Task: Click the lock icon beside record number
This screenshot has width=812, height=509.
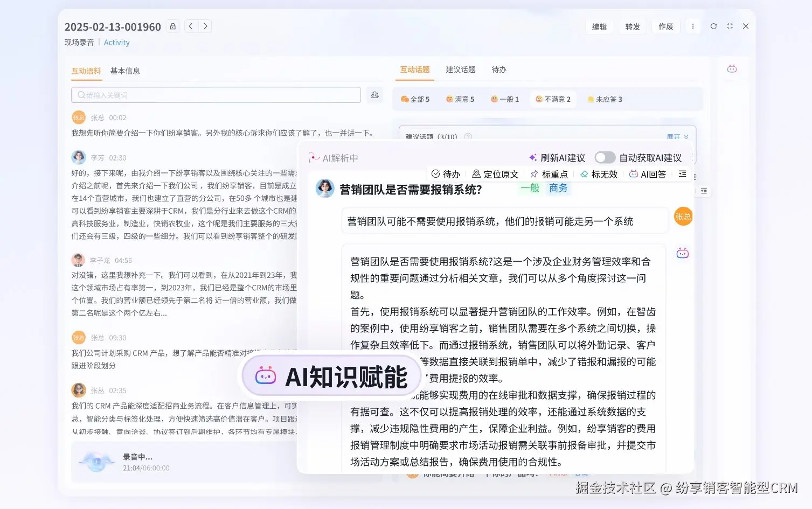Action: point(173,26)
